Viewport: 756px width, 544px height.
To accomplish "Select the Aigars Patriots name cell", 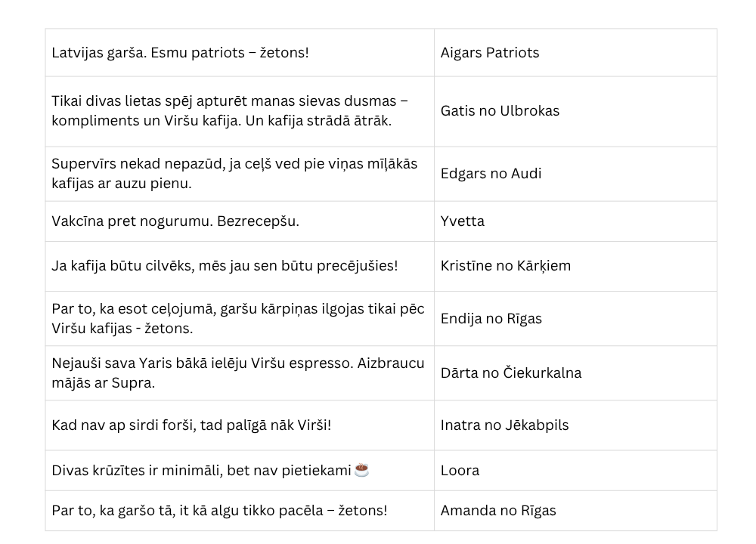I will pos(490,53).
